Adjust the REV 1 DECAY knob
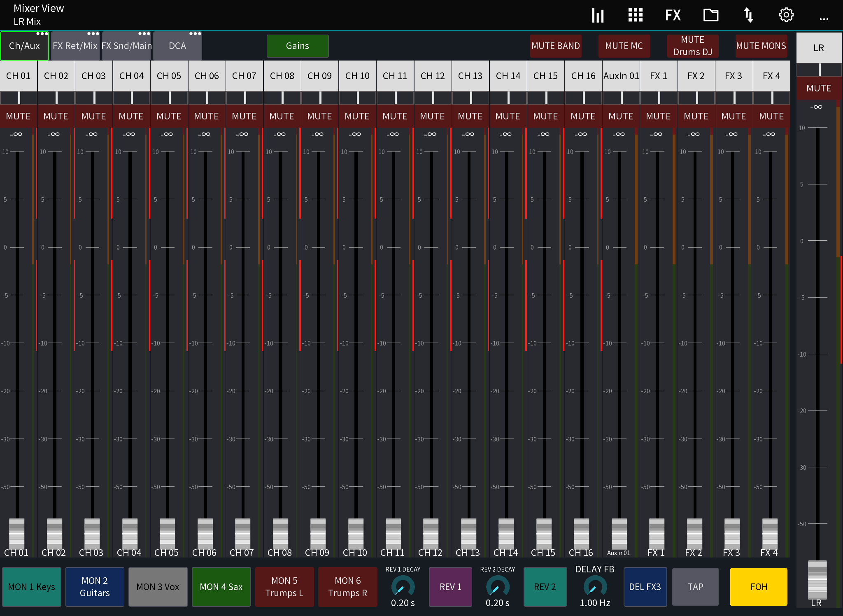The image size is (843, 616). (x=403, y=587)
